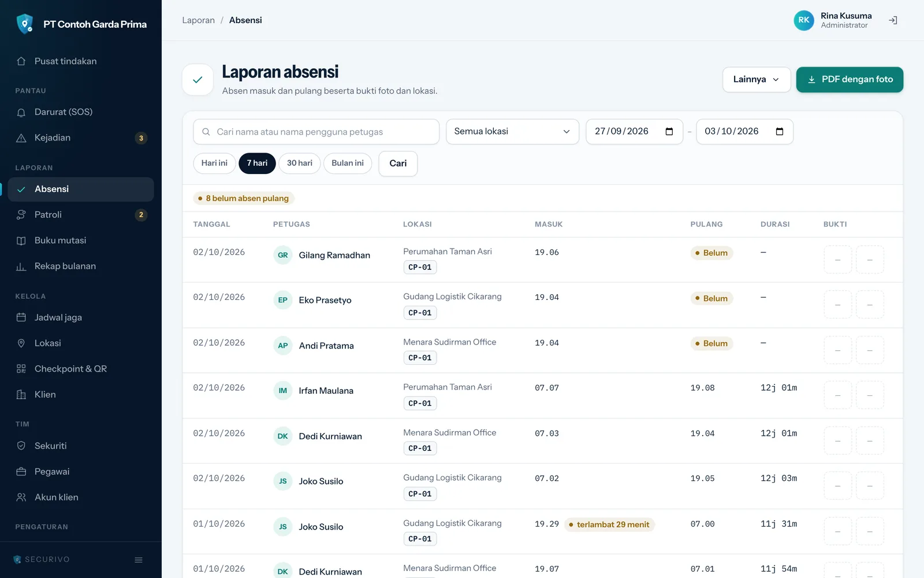
Task: Go to Kejadian warning section
Action: pos(81,138)
